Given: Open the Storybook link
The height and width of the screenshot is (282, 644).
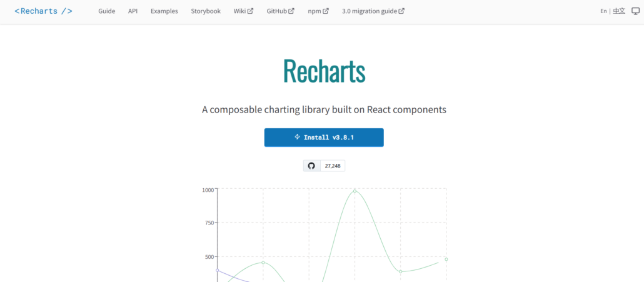Looking at the screenshot, I should tap(205, 11).
